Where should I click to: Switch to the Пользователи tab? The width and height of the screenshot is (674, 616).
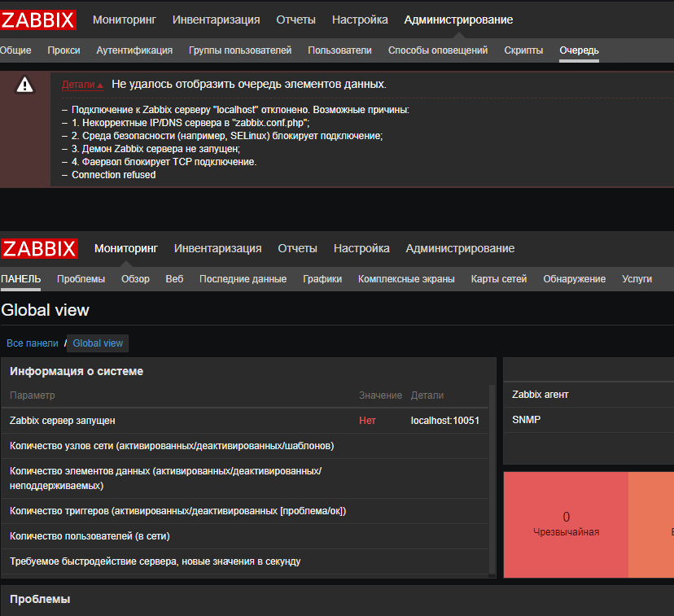(x=339, y=50)
